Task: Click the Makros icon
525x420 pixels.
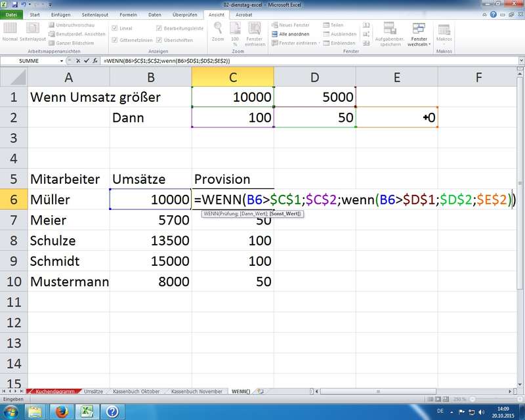Action: click(x=444, y=31)
